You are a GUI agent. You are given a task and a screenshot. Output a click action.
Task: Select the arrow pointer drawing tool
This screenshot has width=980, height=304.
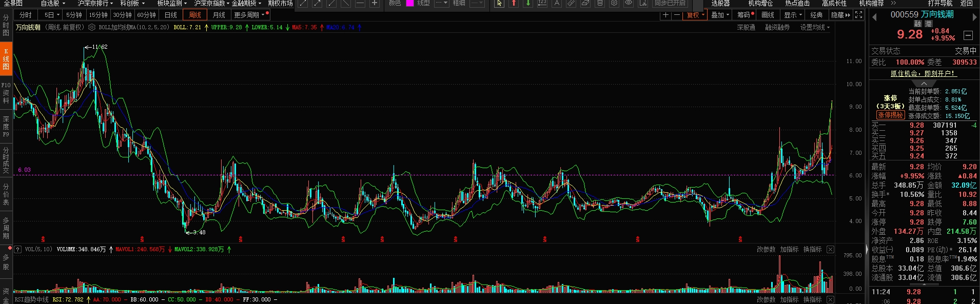click(499, 3)
